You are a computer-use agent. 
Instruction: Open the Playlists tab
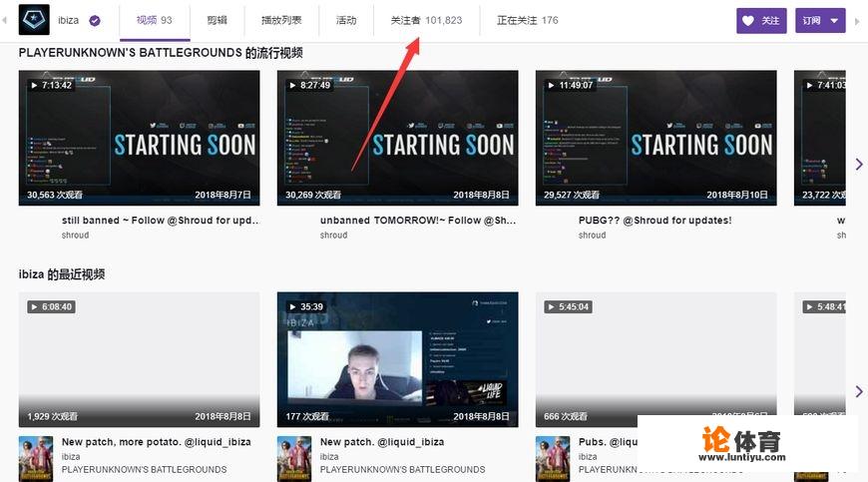281,21
